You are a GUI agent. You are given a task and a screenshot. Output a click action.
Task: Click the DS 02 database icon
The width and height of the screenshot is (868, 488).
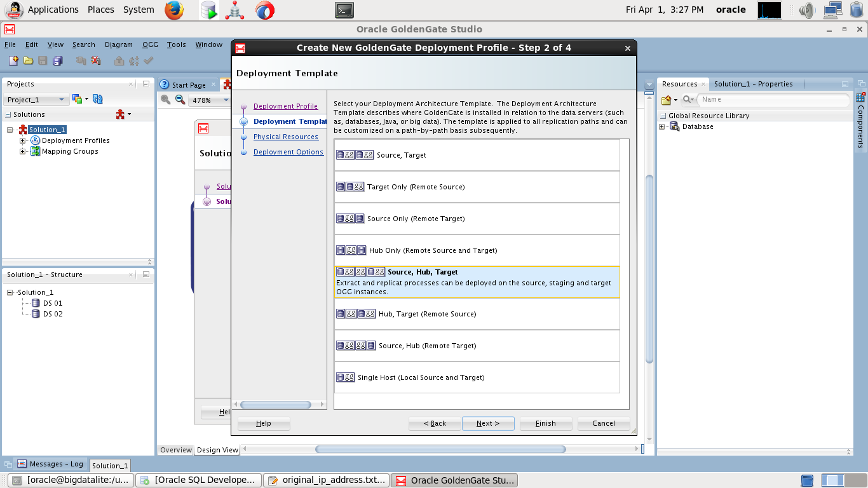(x=36, y=314)
